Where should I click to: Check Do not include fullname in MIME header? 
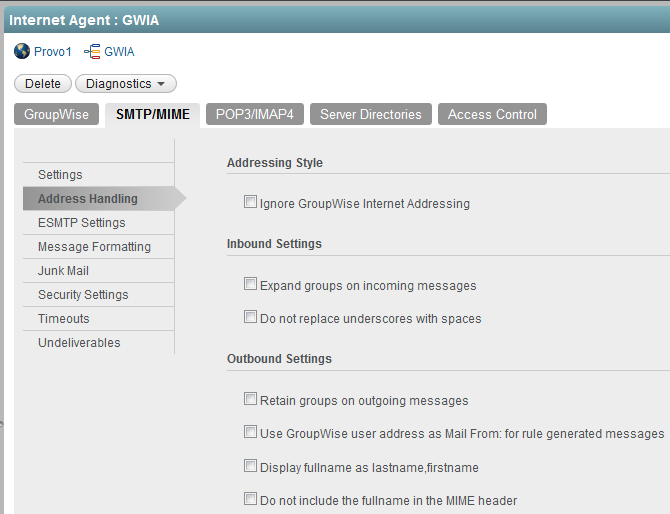pos(251,498)
